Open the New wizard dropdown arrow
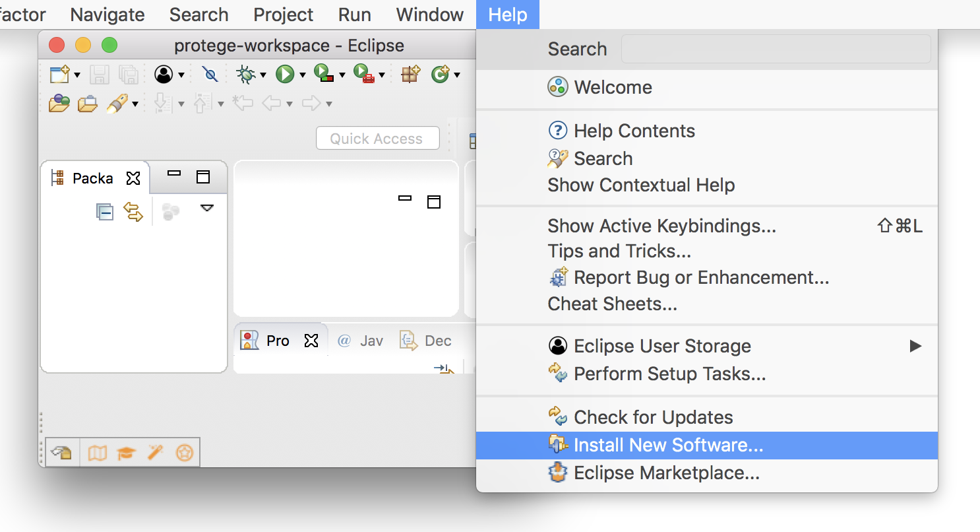 click(x=77, y=75)
